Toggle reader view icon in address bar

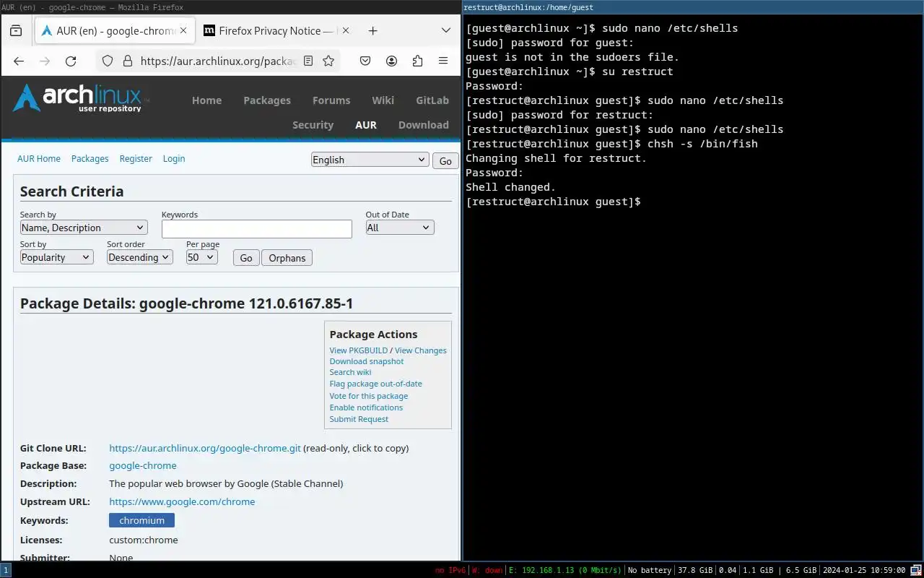coord(308,61)
